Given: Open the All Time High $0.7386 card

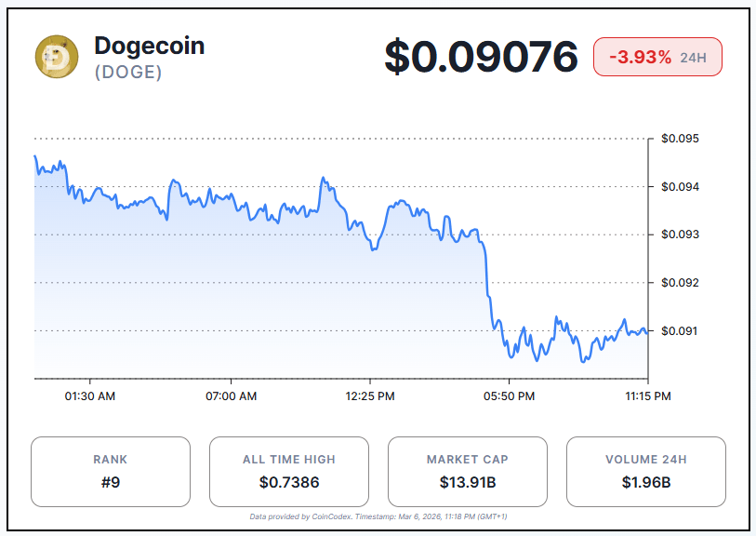Looking at the screenshot, I should [x=289, y=472].
